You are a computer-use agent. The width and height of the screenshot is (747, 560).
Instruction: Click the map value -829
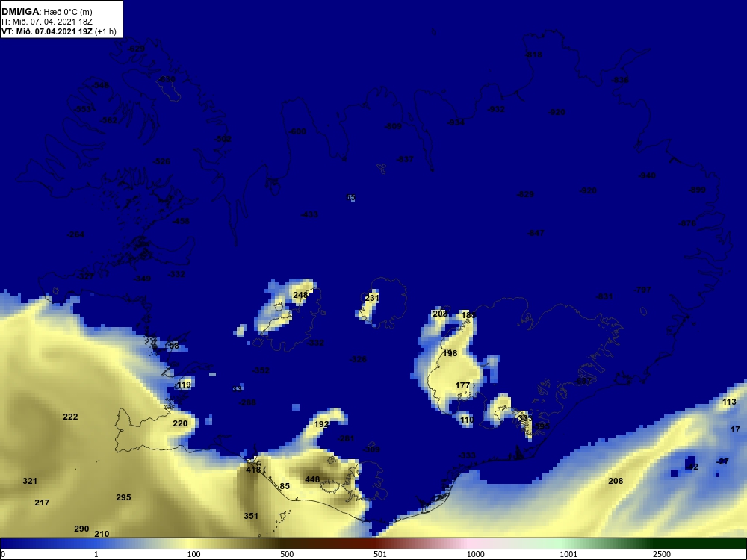[525, 194]
